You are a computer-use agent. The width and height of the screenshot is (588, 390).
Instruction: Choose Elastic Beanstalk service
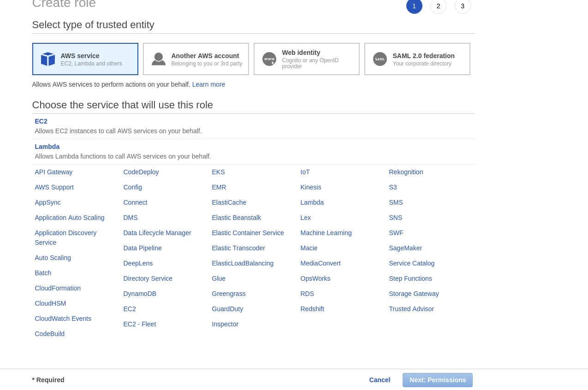pyautogui.click(x=236, y=218)
